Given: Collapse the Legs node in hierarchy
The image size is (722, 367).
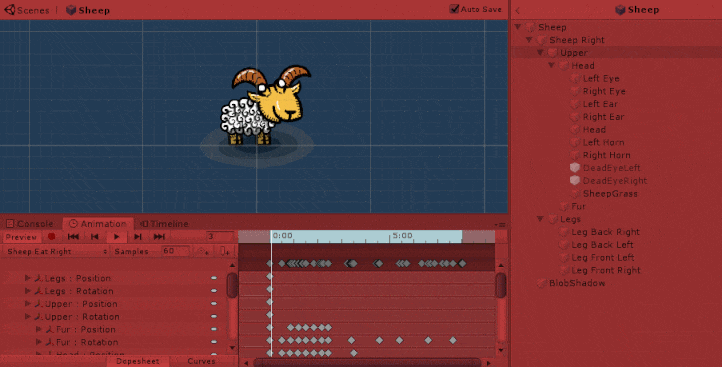Looking at the screenshot, I should coord(540,219).
